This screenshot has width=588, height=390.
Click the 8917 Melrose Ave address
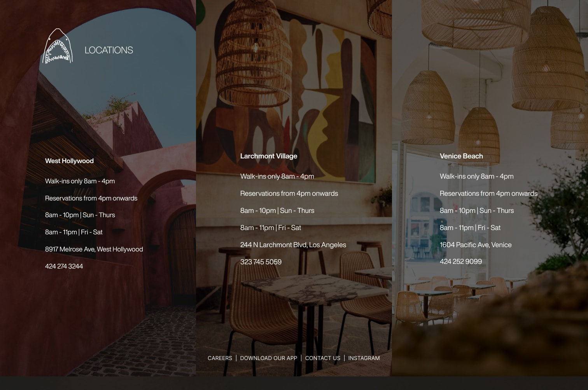pos(94,249)
